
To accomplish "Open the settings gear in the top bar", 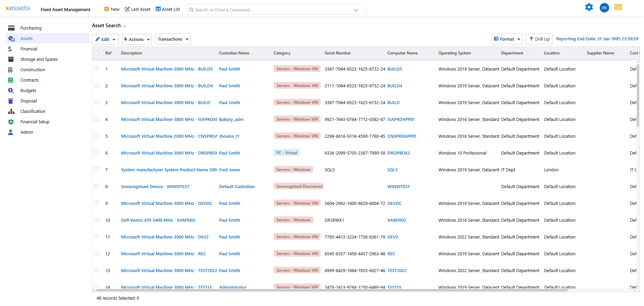I will [x=589, y=7].
